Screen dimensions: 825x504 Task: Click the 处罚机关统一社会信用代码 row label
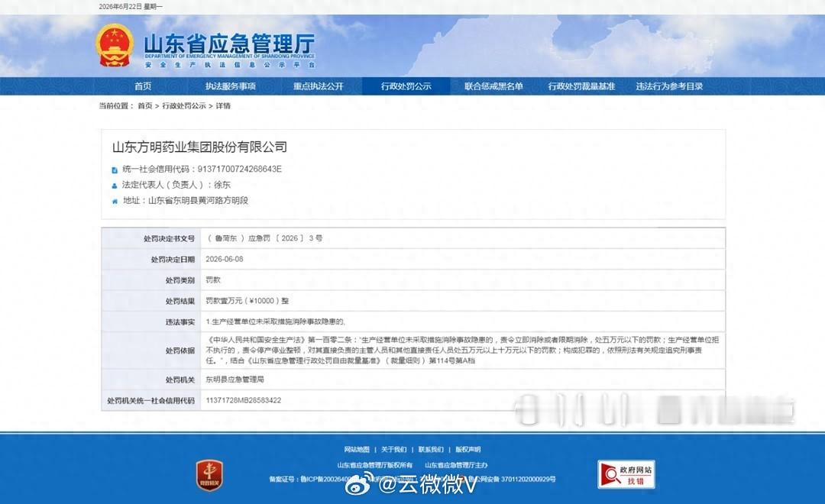point(151,401)
